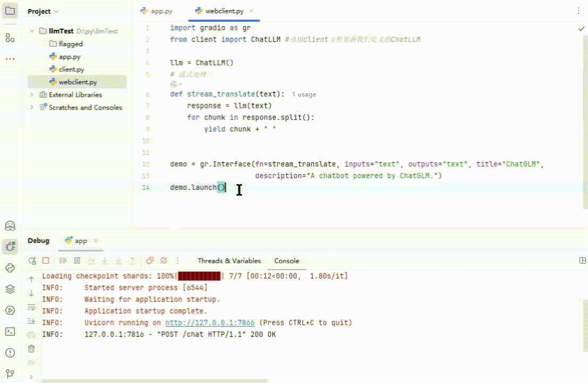
Task: Click the Step Over debug icon
Action: pyautogui.click(x=91, y=260)
